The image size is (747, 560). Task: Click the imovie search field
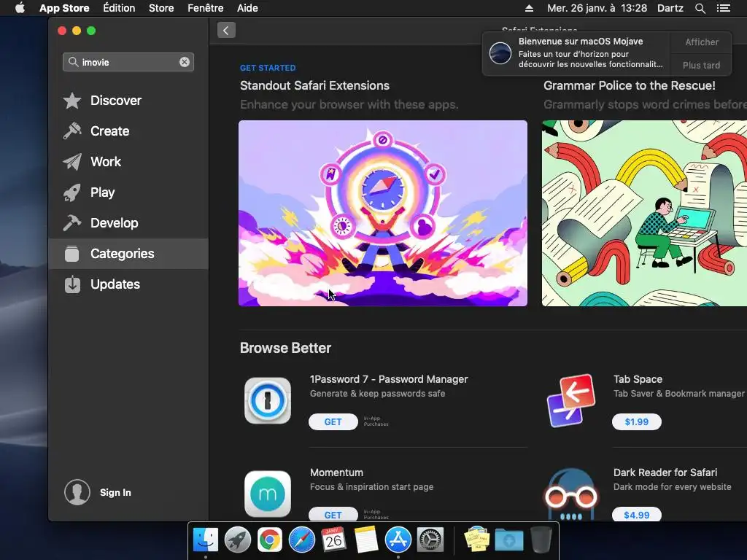pos(128,62)
